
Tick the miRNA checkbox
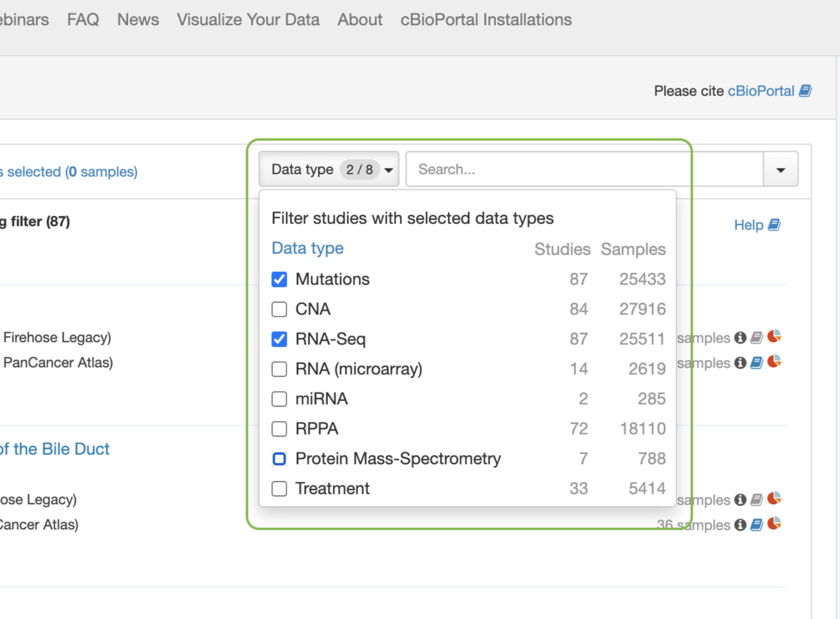pos(279,399)
